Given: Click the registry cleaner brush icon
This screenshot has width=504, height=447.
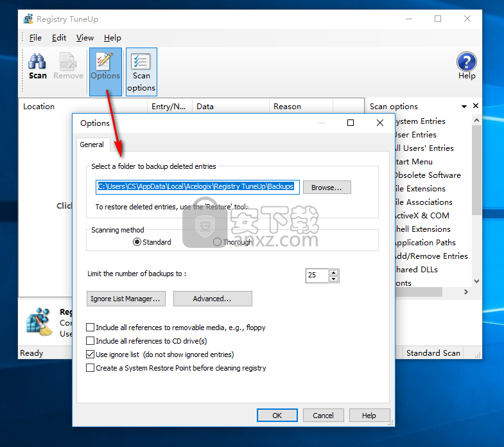Looking at the screenshot, I should click(40, 322).
